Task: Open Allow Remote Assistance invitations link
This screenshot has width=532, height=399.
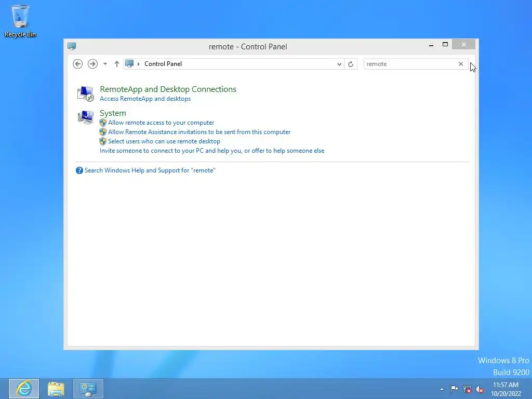Action: 199,132
